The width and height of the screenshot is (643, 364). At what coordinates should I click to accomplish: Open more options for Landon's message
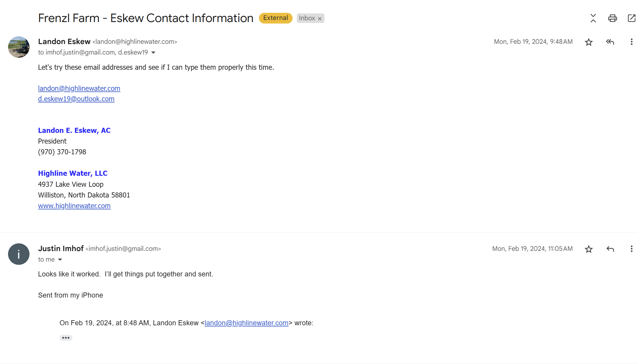click(631, 42)
